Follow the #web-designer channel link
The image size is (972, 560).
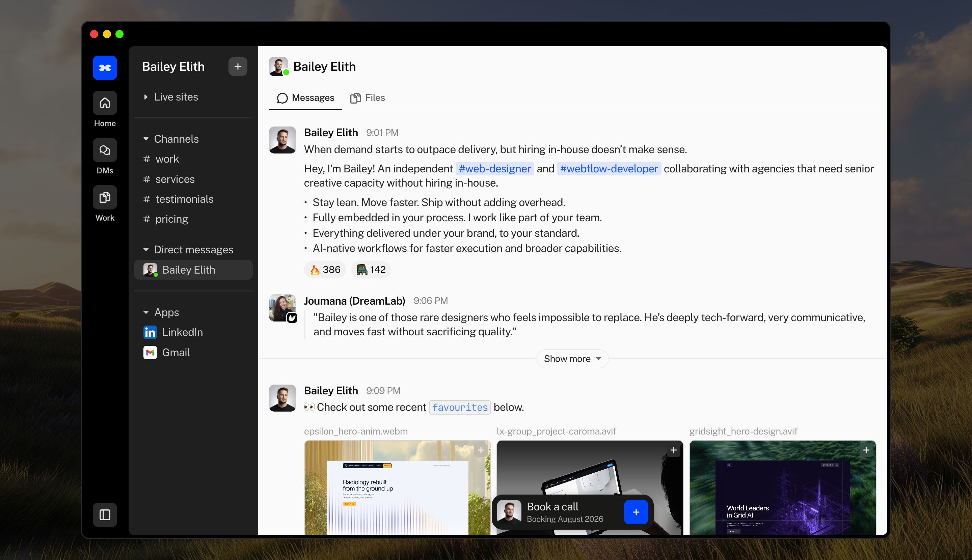click(x=495, y=168)
